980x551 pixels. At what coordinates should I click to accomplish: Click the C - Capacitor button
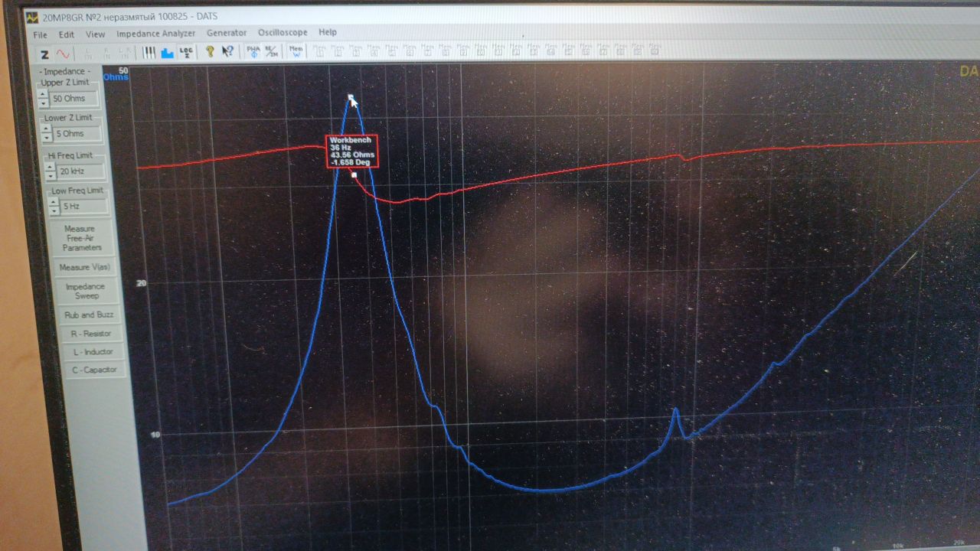95,370
